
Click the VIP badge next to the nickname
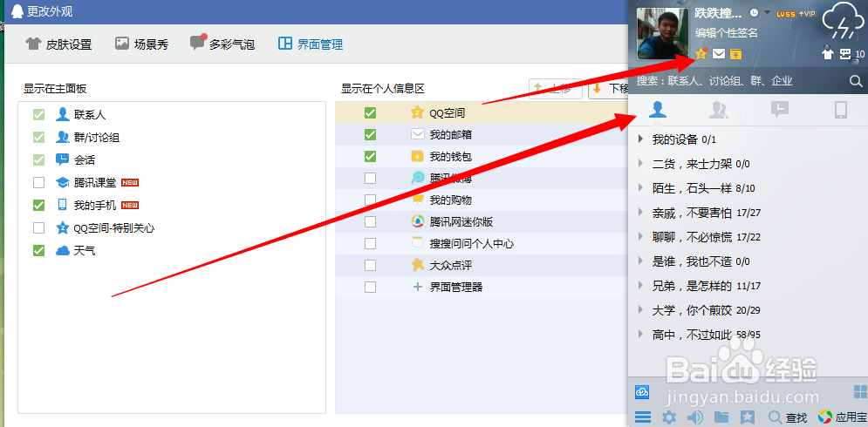click(807, 14)
